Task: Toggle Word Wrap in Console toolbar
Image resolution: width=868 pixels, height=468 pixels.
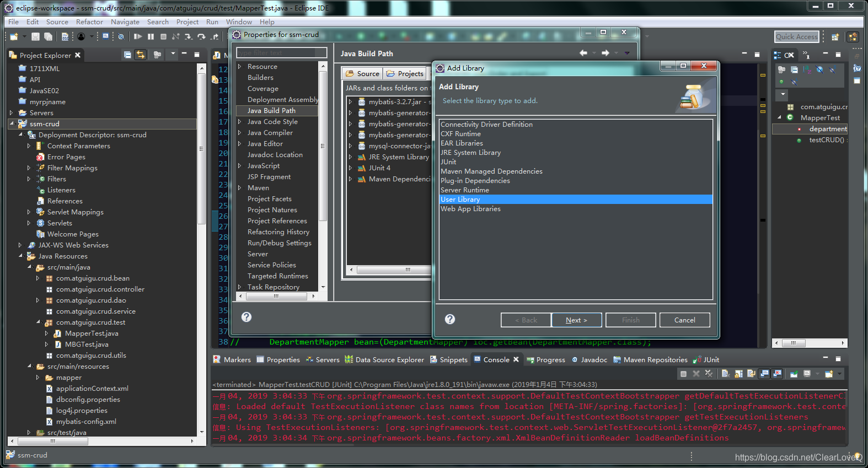Action: (x=751, y=374)
